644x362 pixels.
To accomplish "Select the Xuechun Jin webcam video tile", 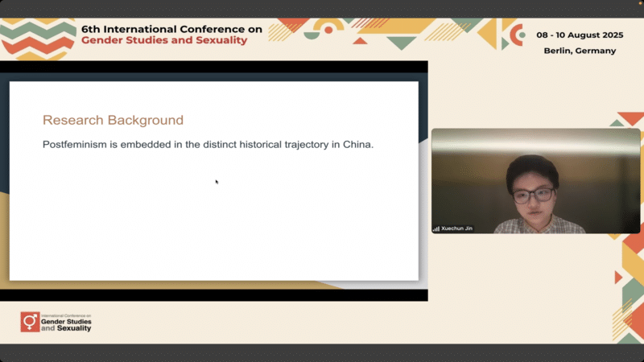I will point(535,180).
